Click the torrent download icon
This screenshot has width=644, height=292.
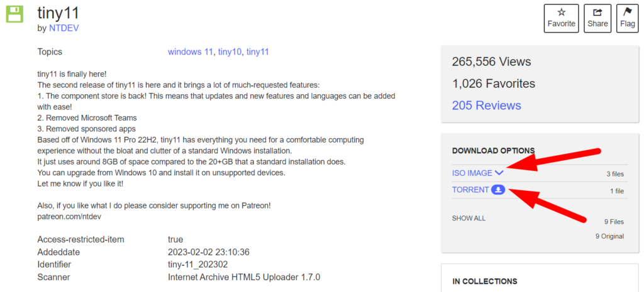(498, 190)
